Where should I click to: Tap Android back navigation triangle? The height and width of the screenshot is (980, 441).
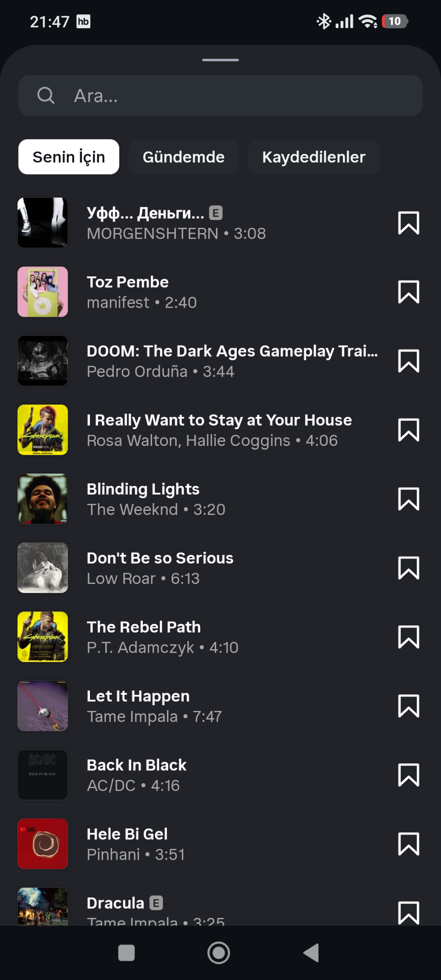click(311, 953)
